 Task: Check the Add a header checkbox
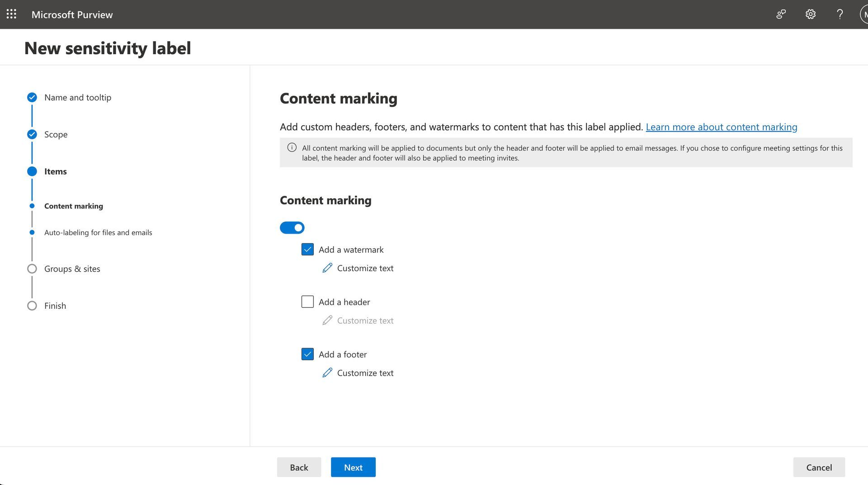pyautogui.click(x=307, y=301)
